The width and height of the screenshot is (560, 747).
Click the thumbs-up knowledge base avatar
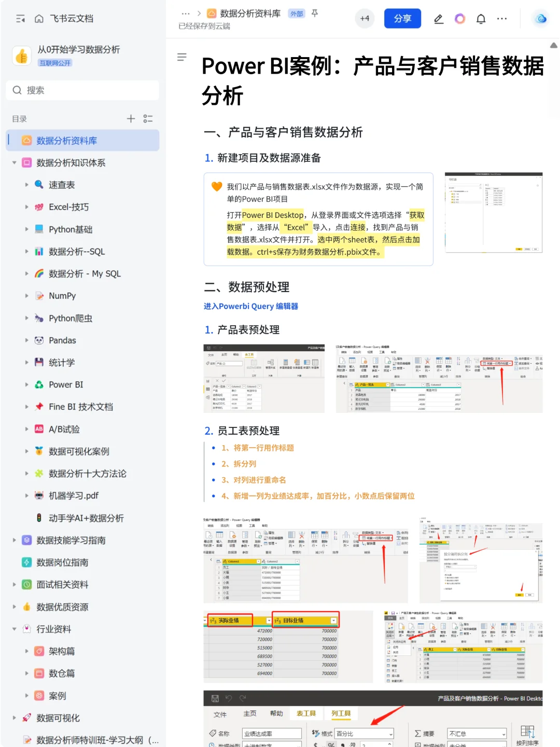pos(22,56)
